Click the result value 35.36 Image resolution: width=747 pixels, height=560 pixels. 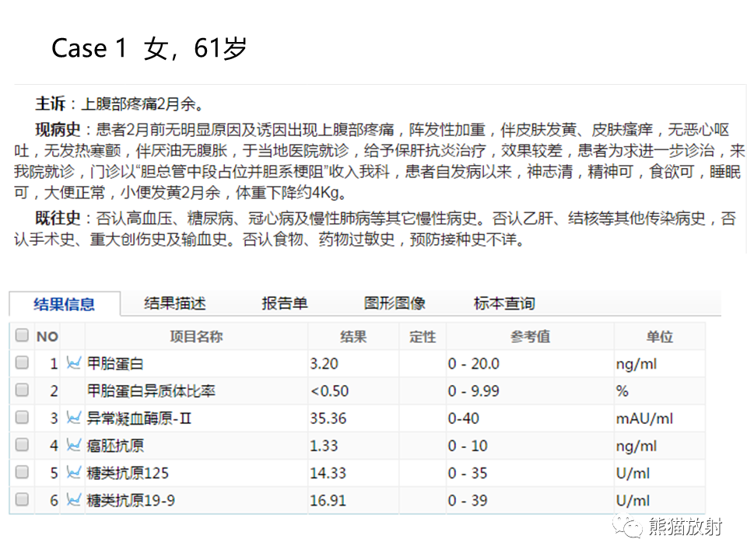point(328,418)
